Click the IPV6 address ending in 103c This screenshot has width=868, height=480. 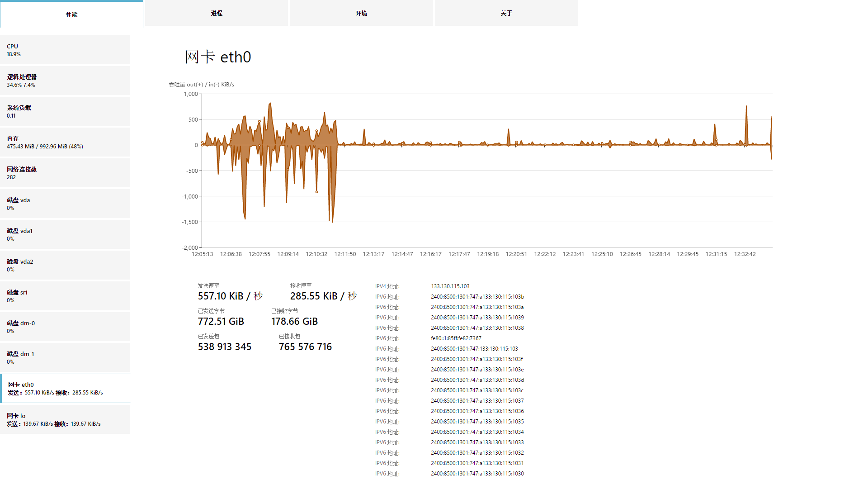click(x=477, y=390)
